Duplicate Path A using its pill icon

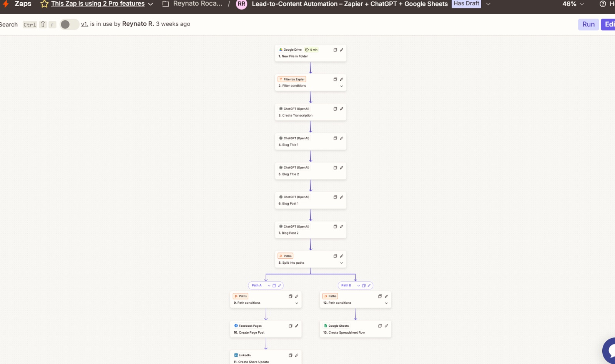(x=274, y=286)
